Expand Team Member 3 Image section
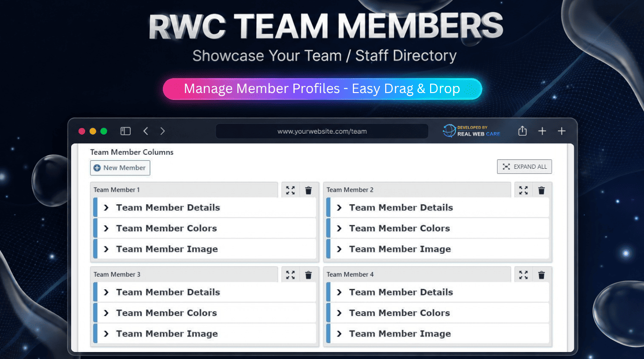The width and height of the screenshot is (644, 359). click(205, 334)
